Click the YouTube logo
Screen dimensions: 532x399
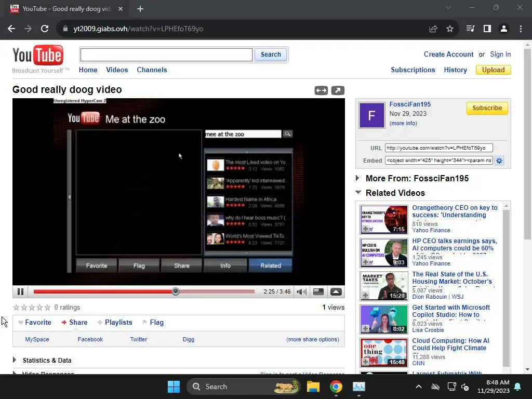[x=37, y=55]
